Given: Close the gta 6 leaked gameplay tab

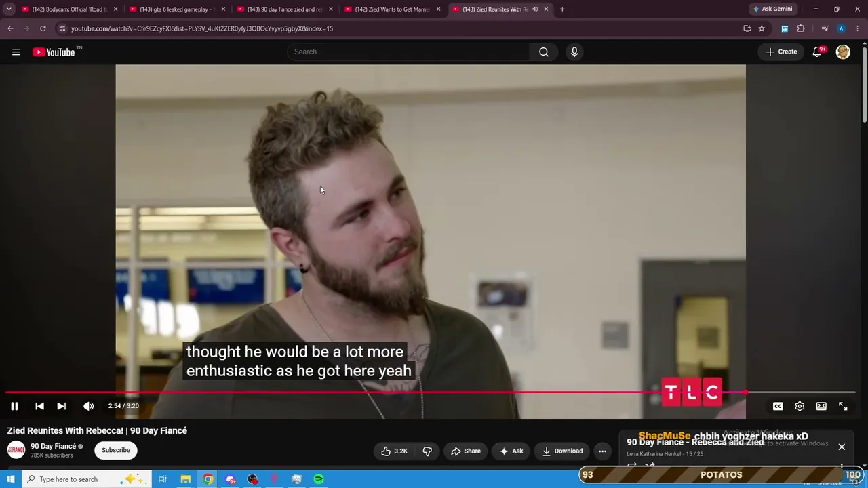Looking at the screenshot, I should click(x=223, y=9).
